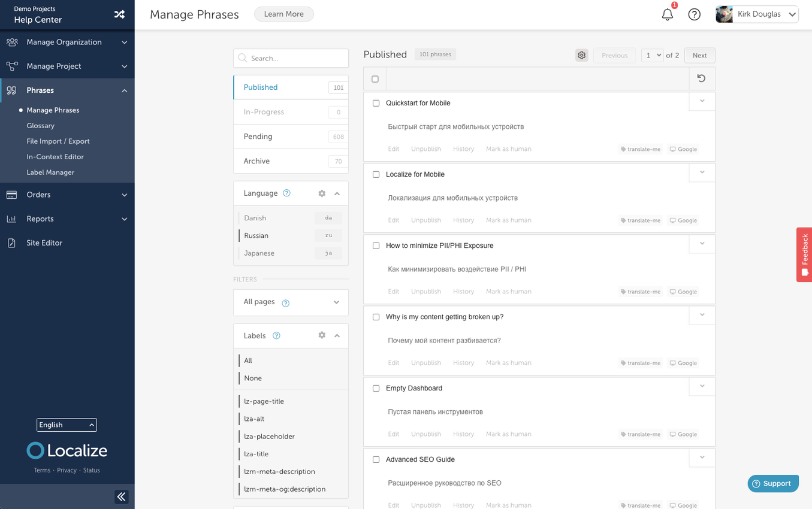Open the Labels settings gear icon

[x=322, y=335]
